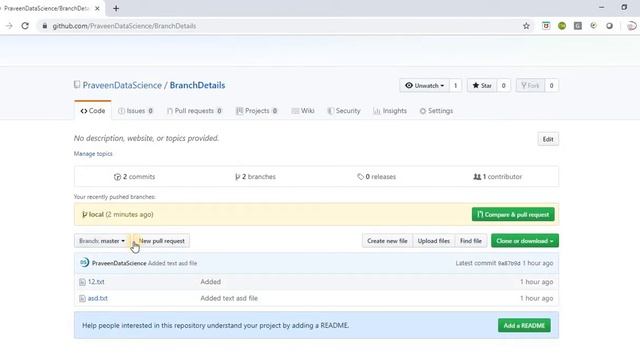Click the star count 0
Image resolution: width=640 pixels, height=360 pixels.
pos(503,86)
